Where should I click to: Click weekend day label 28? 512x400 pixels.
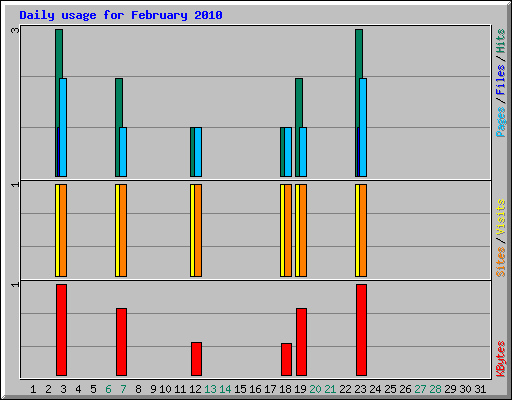(x=435, y=389)
